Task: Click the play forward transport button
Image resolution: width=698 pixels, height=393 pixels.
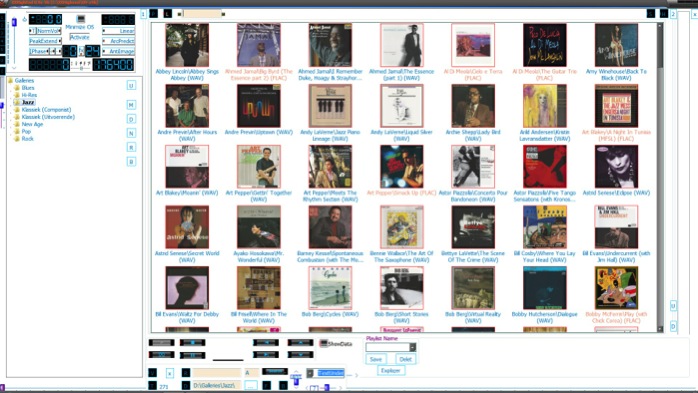Action: (266, 355)
